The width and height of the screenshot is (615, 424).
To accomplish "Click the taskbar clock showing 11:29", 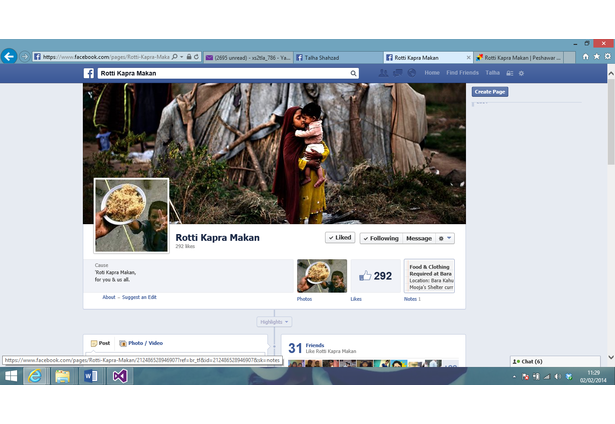I will click(593, 376).
